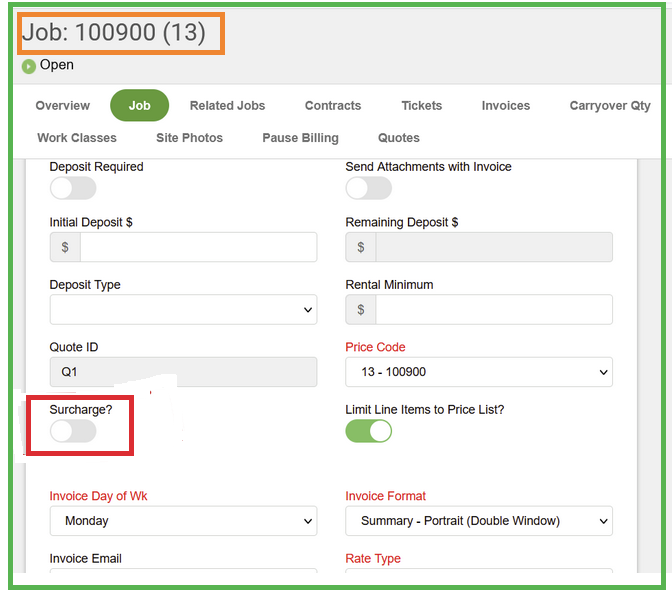Click the Invoice Email label
Viewport: 672px width, 598px height.
(x=86, y=559)
